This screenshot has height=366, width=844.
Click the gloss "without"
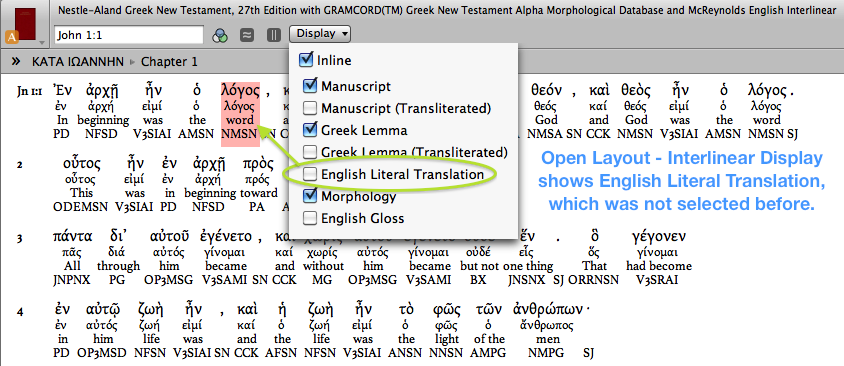pos(323,266)
